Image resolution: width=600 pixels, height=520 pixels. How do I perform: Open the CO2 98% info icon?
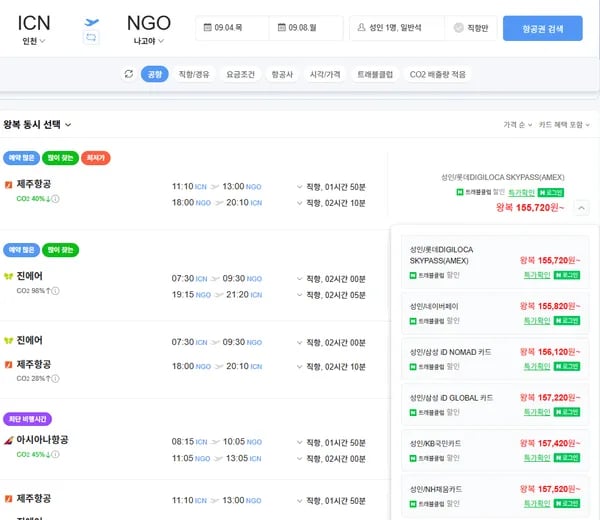[x=55, y=291]
